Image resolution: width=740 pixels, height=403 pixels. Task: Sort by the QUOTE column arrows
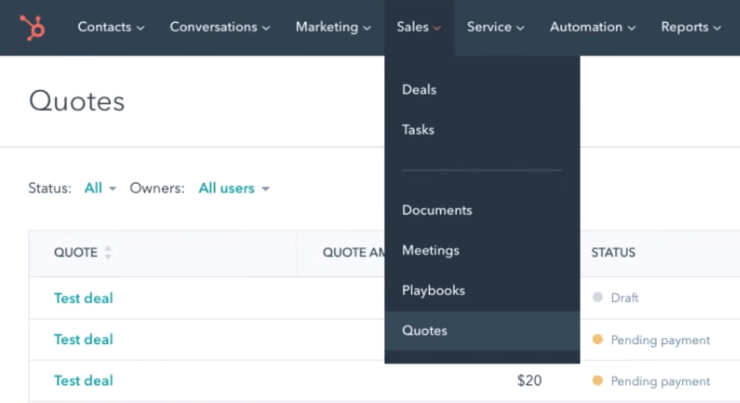(108, 252)
